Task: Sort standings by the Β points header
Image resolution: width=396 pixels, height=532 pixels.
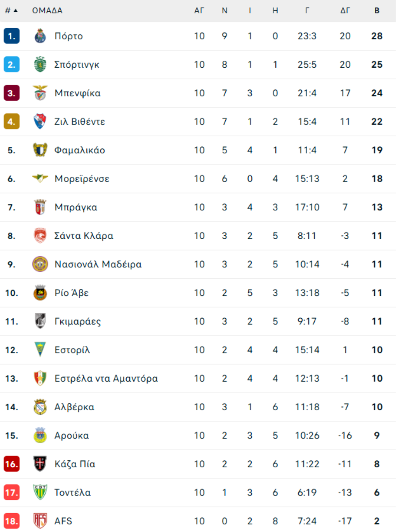Action: coord(377,11)
